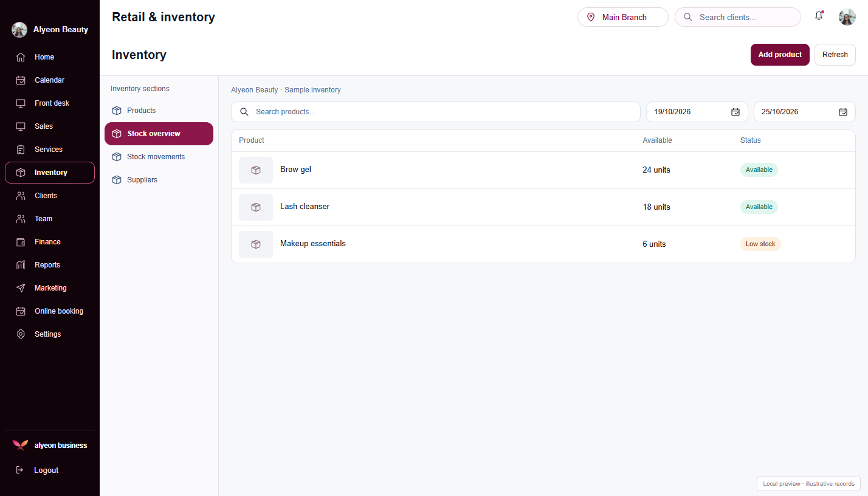Click the Makeup essentials product name

[313, 244]
